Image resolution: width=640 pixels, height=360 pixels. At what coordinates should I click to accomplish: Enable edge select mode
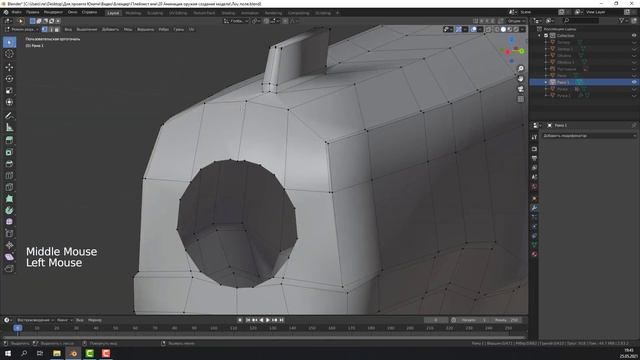coord(51,29)
